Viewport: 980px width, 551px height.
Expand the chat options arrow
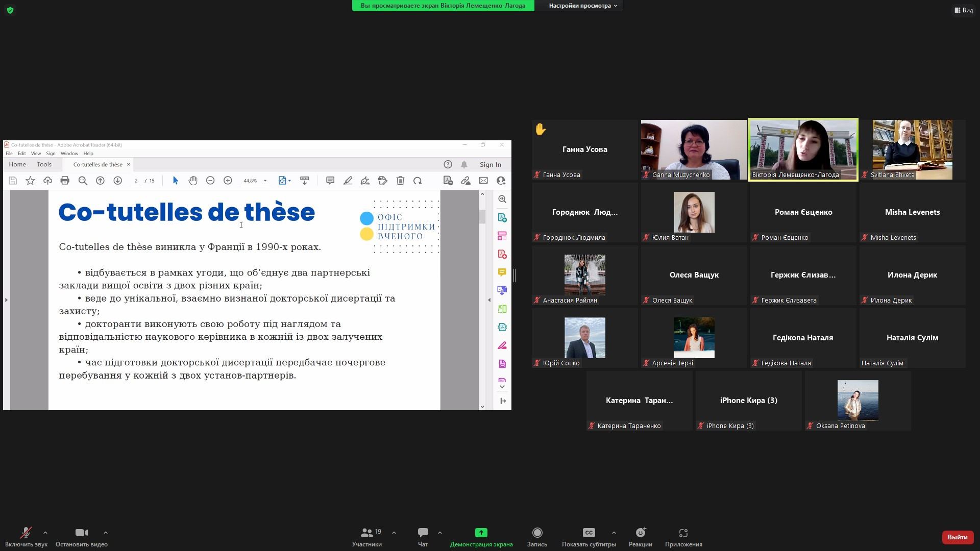[x=440, y=533]
